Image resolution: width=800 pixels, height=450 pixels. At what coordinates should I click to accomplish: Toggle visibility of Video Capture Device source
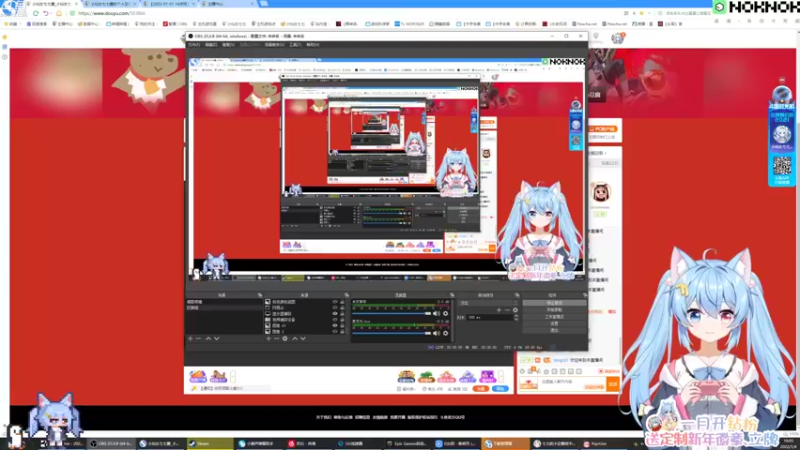pos(335,320)
